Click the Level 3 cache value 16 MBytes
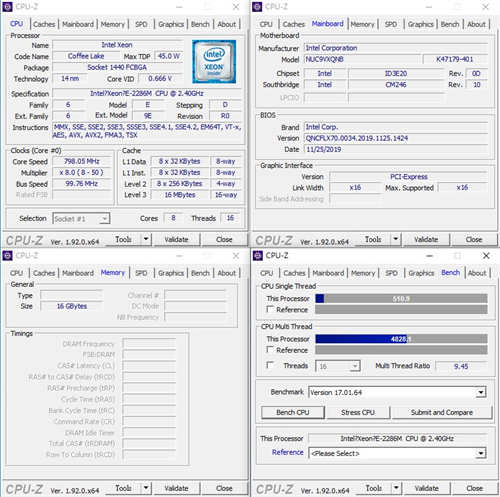This screenshot has height=497, width=500. click(180, 195)
